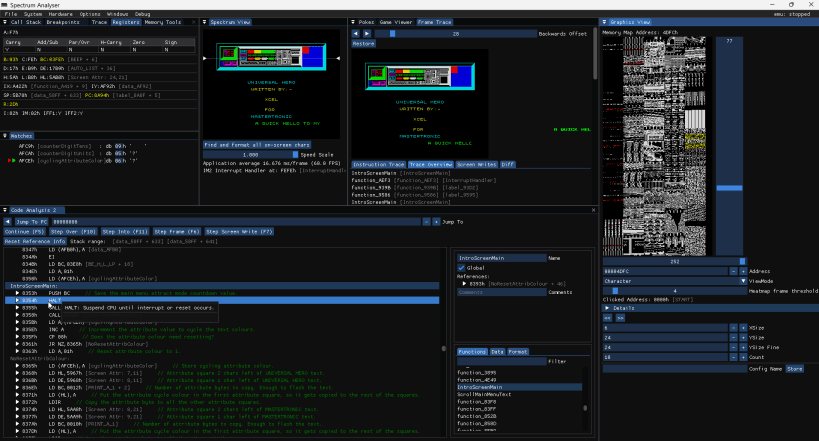Open the Graphics View panel menu arrow
Image resolution: width=819 pixels, height=441 pixels.
click(x=604, y=22)
